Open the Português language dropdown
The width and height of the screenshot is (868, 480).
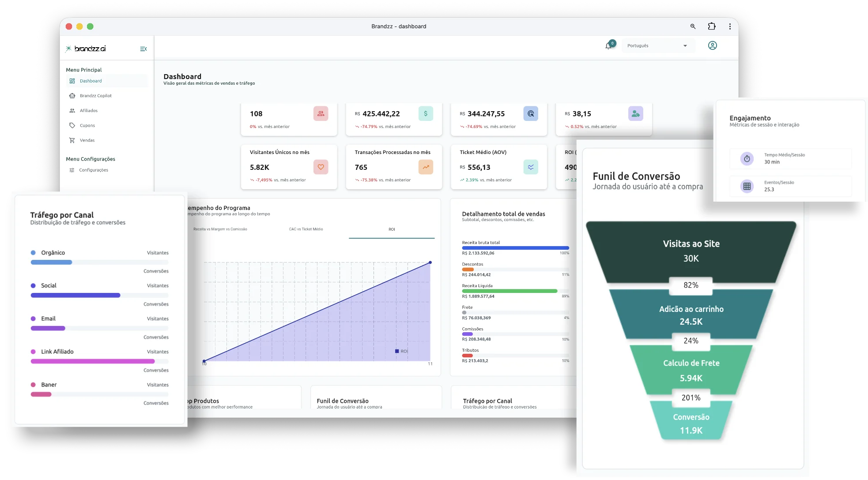point(658,45)
